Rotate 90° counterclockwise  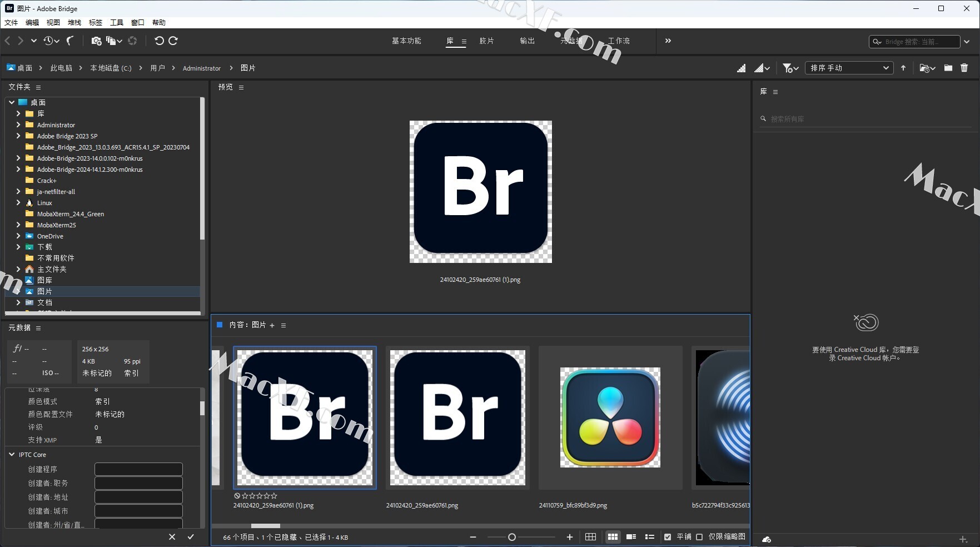(x=159, y=41)
